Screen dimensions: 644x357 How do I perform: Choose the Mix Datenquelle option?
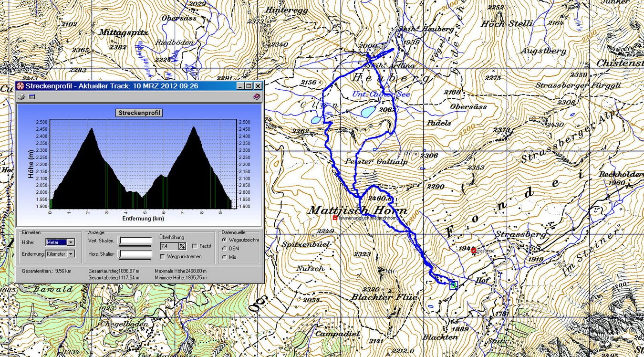click(x=225, y=257)
